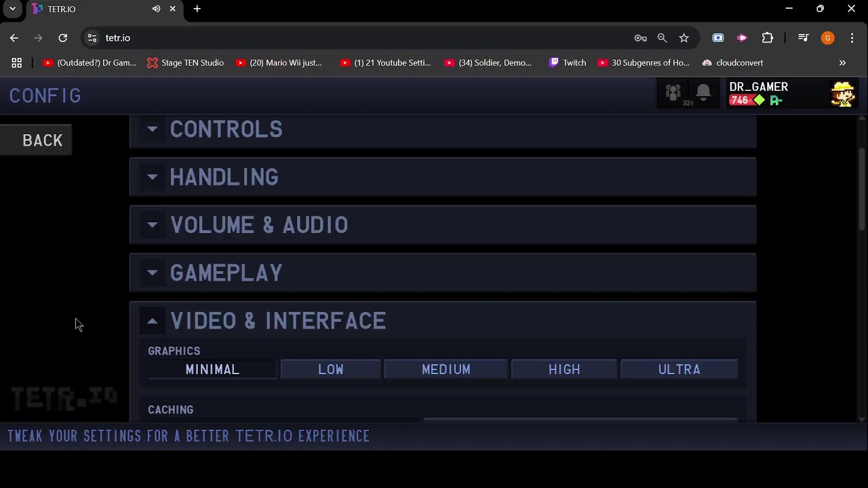868x488 pixels.
Task: Collapse the VIDEO & INTERFACE section arrow
Action: pyautogui.click(x=153, y=321)
